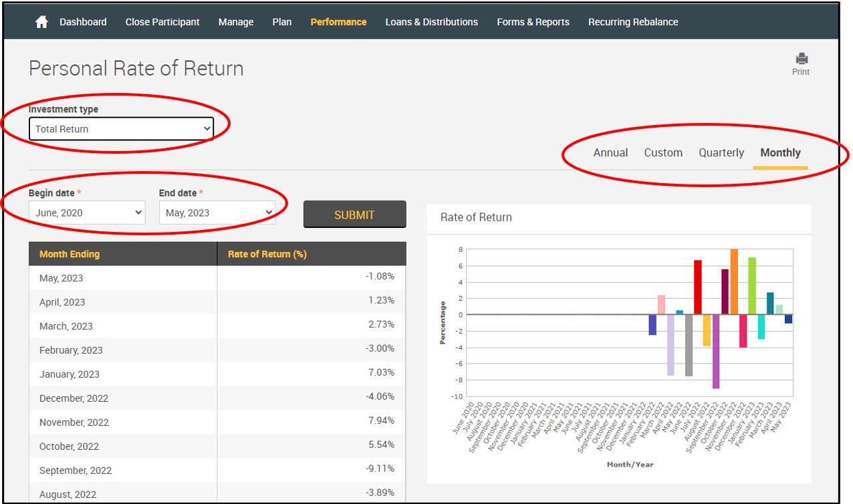Screen dimensions: 853x504
Task: Open Loans & Distributions menu
Action: pyautogui.click(x=431, y=22)
